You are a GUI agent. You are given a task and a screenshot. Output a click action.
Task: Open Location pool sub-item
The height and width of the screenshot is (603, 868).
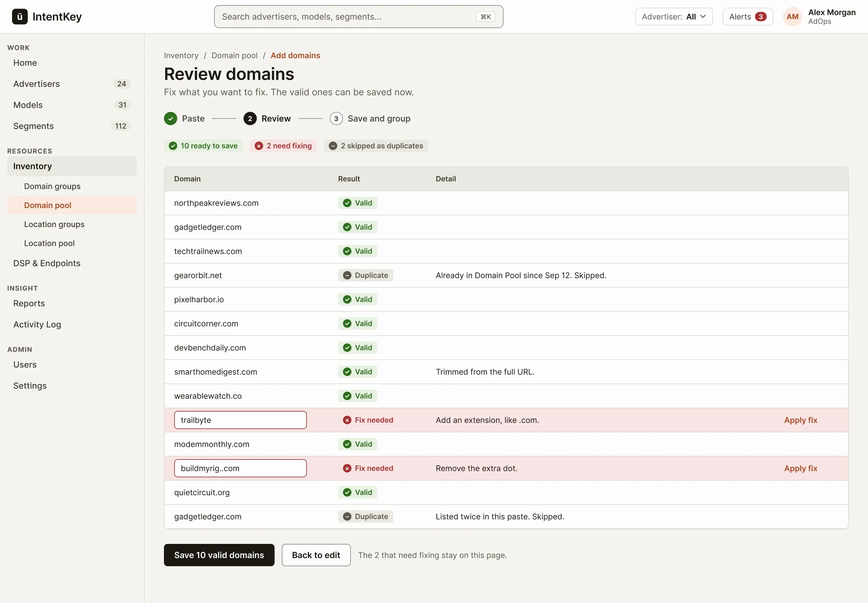click(72, 243)
